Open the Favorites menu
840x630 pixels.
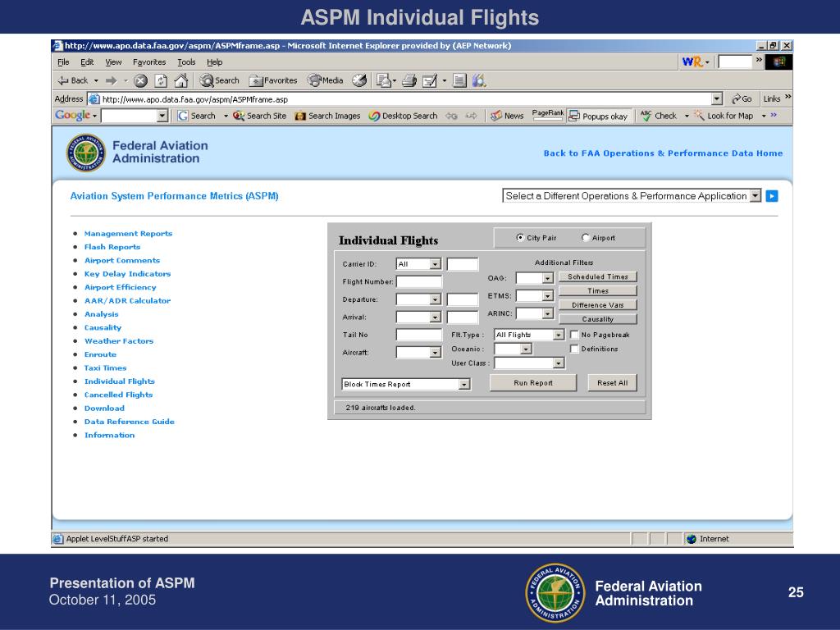coord(149,62)
